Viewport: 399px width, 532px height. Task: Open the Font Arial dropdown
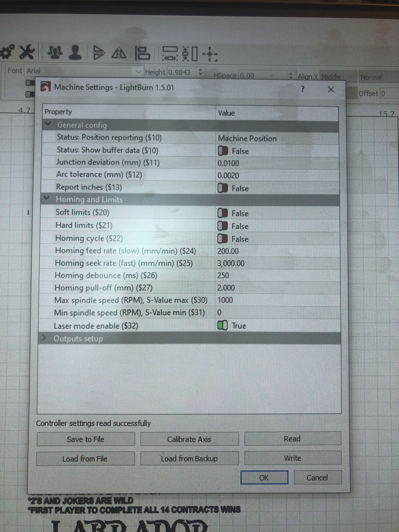coord(84,71)
